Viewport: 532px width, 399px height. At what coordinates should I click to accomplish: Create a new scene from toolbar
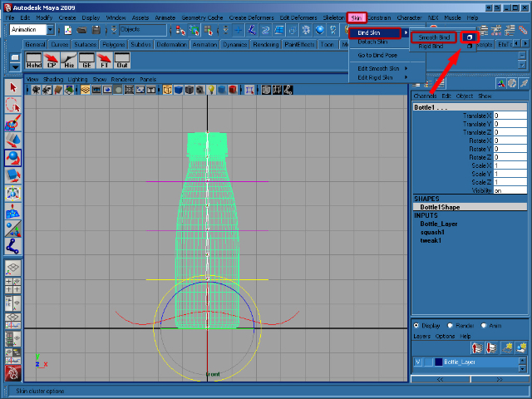68,30
